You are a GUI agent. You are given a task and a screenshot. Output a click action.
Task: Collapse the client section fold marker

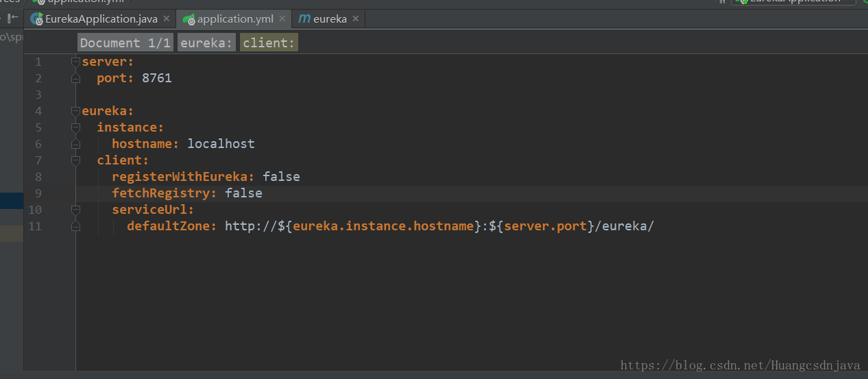[x=75, y=160]
